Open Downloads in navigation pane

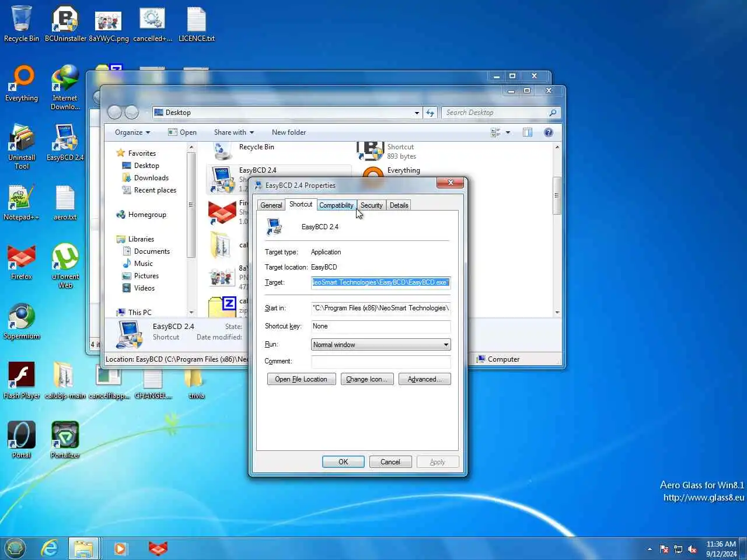coord(151,178)
